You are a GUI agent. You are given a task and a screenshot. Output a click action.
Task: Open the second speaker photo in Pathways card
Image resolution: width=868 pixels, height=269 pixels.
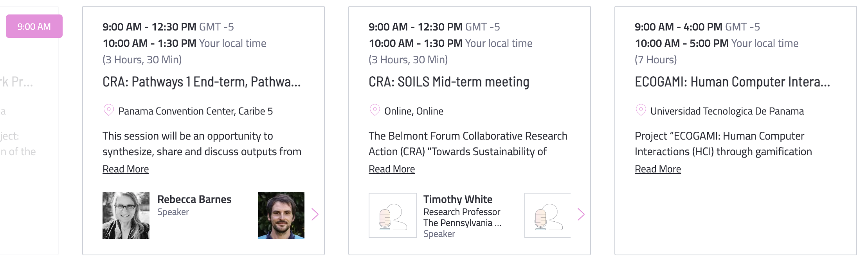(x=281, y=215)
